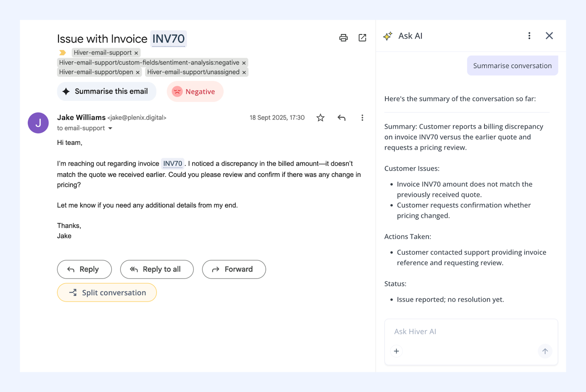586x392 pixels.
Task: Click the 'Status:' heading in the summary
Action: pos(395,284)
